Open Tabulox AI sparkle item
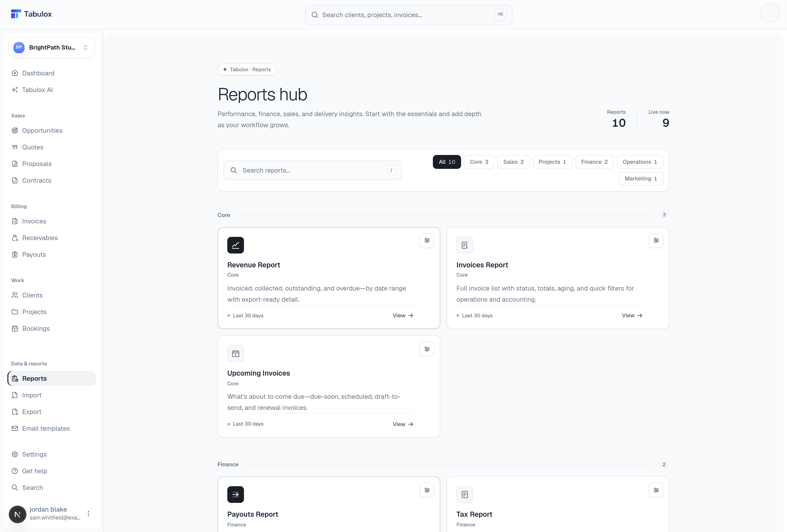The image size is (787, 532). pyautogui.click(x=51, y=90)
